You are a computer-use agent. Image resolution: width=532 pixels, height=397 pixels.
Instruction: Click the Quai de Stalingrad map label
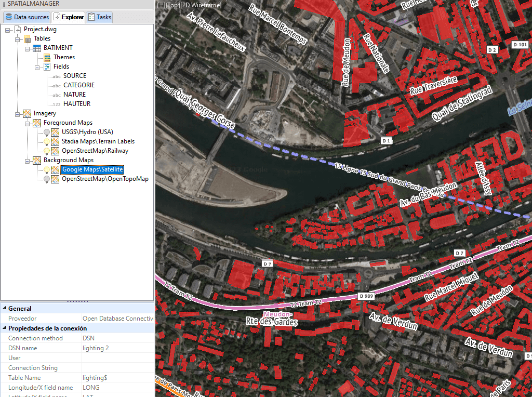(x=462, y=103)
